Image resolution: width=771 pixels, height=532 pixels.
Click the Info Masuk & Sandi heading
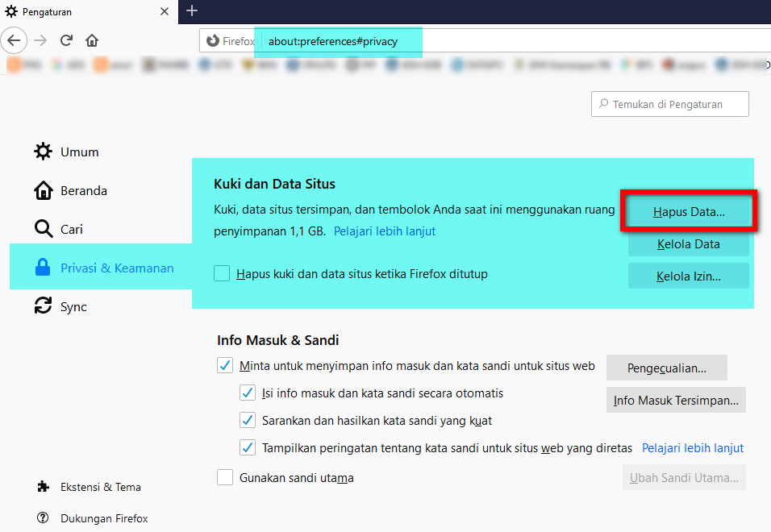pyautogui.click(x=277, y=340)
